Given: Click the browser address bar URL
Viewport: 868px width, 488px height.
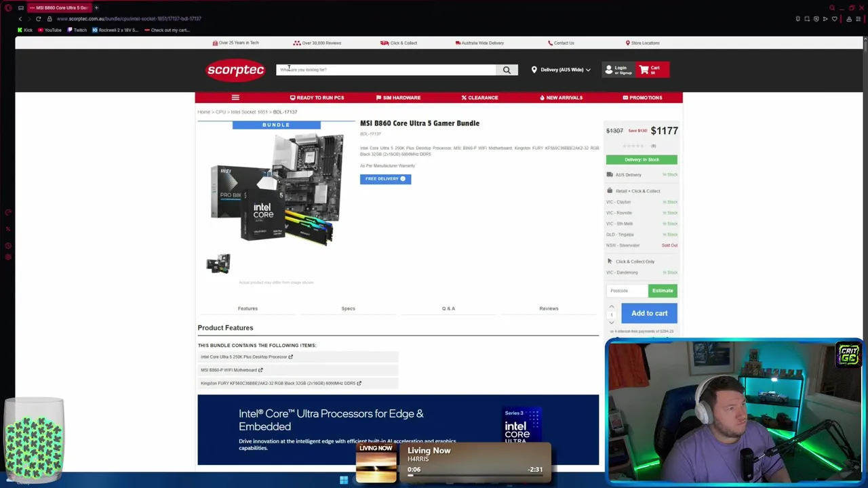Looking at the screenshot, I should pos(129,19).
